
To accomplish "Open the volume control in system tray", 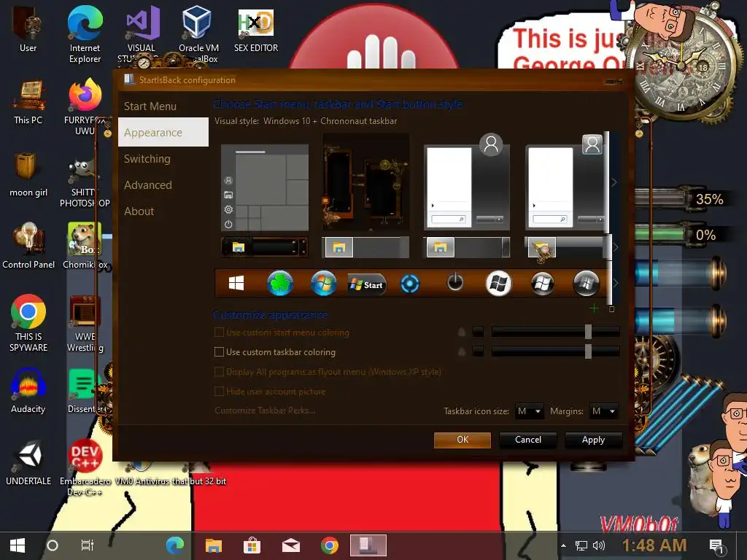I will click(x=598, y=545).
